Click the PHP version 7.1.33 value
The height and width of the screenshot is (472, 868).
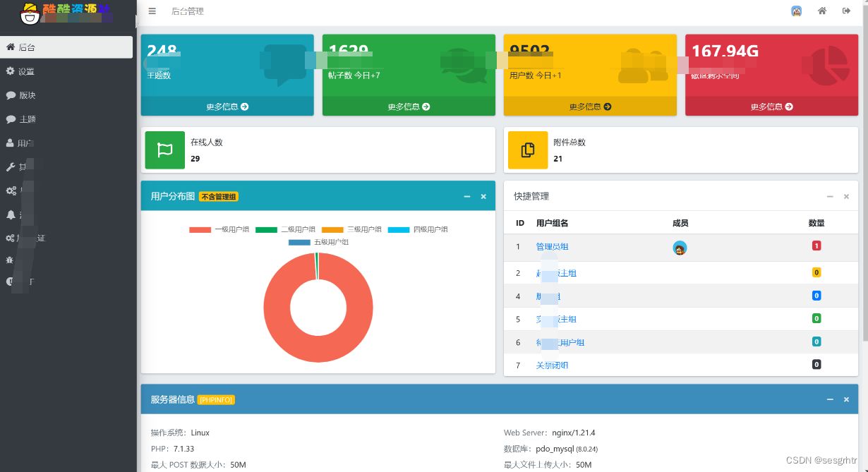(x=183, y=449)
